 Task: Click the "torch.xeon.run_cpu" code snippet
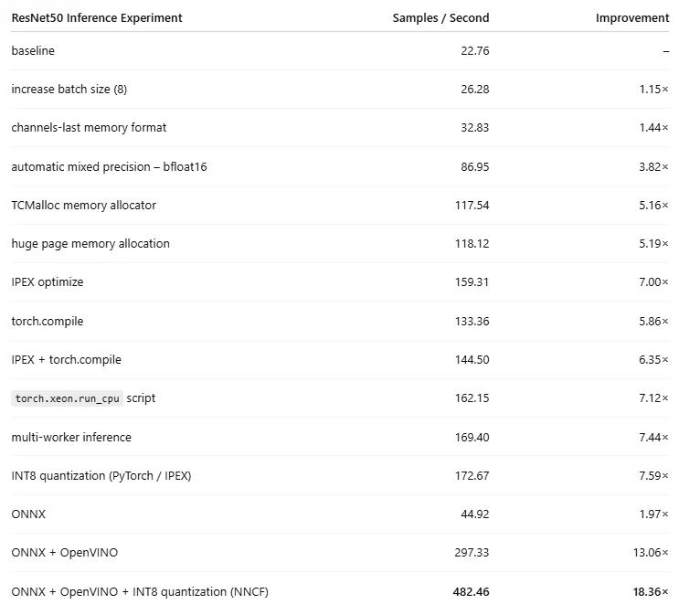click(68, 398)
